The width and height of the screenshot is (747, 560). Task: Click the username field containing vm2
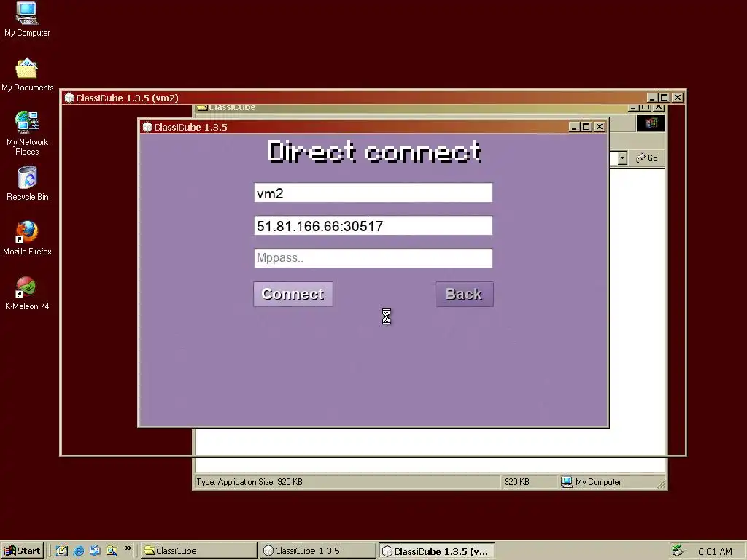[373, 192]
